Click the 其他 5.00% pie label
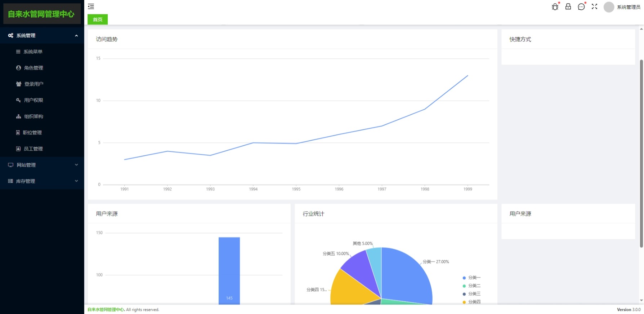This screenshot has height=314, width=644. coord(363,244)
